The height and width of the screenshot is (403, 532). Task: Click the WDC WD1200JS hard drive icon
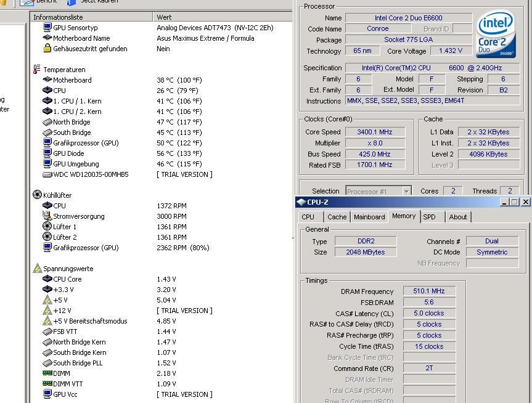point(47,174)
